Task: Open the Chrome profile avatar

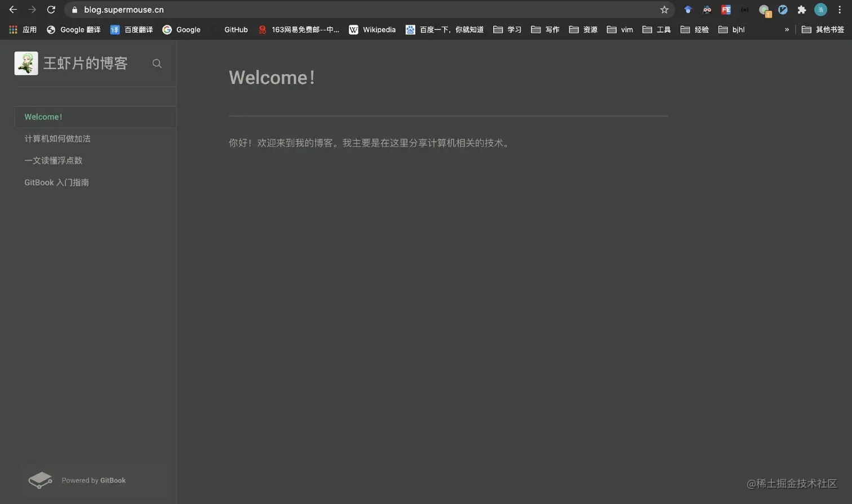Action: (x=821, y=10)
